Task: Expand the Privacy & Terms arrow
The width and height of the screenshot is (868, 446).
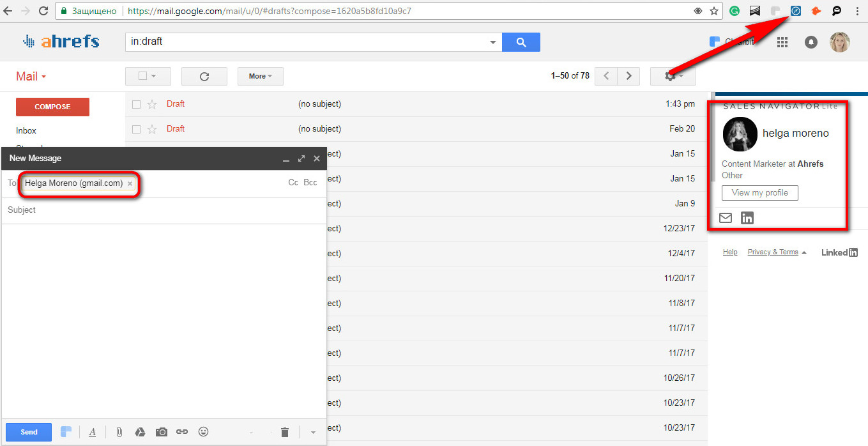Action: pyautogui.click(x=804, y=252)
